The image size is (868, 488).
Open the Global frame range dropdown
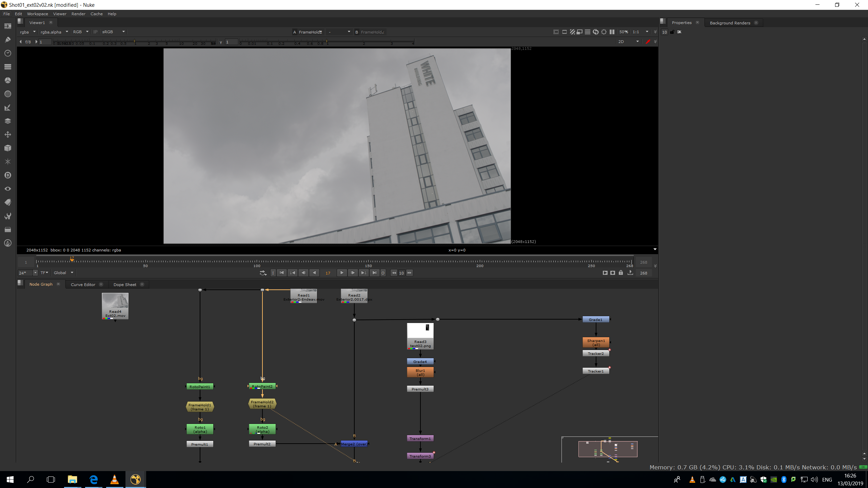[63, 273]
